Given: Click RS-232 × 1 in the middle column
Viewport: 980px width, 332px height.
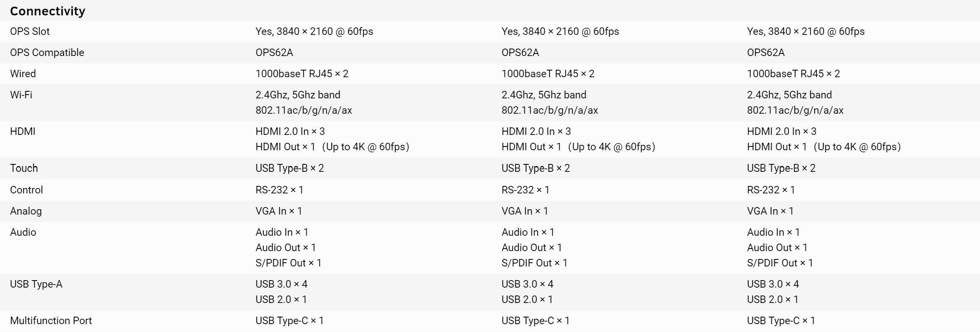Looking at the screenshot, I should click(525, 190).
